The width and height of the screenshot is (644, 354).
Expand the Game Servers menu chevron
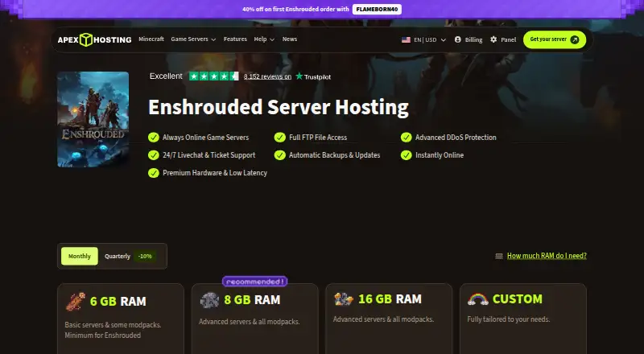(213, 40)
